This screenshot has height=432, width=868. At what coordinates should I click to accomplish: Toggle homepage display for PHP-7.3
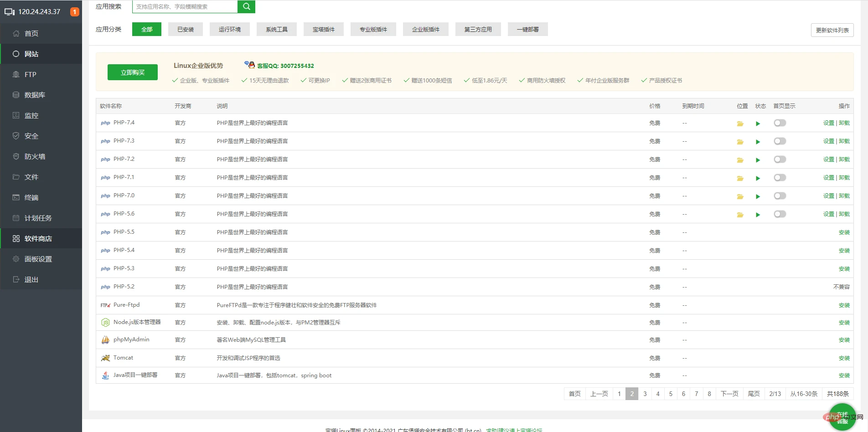[x=780, y=141]
